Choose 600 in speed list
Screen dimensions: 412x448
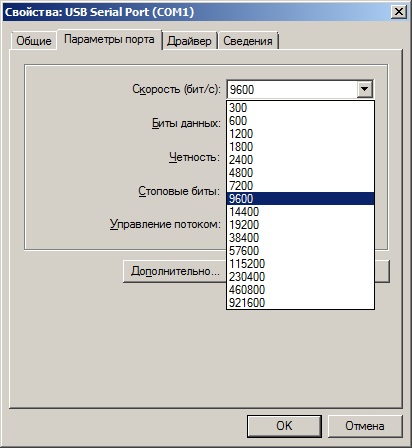point(300,121)
